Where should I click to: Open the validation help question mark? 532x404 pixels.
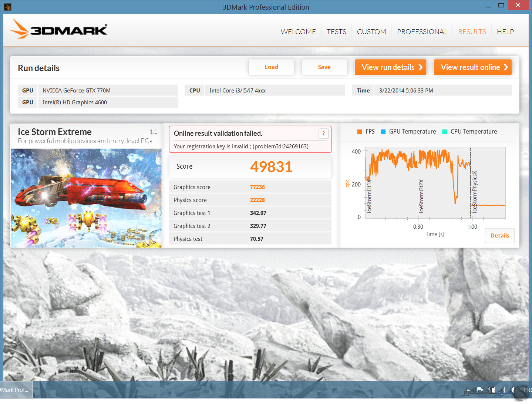[323, 134]
